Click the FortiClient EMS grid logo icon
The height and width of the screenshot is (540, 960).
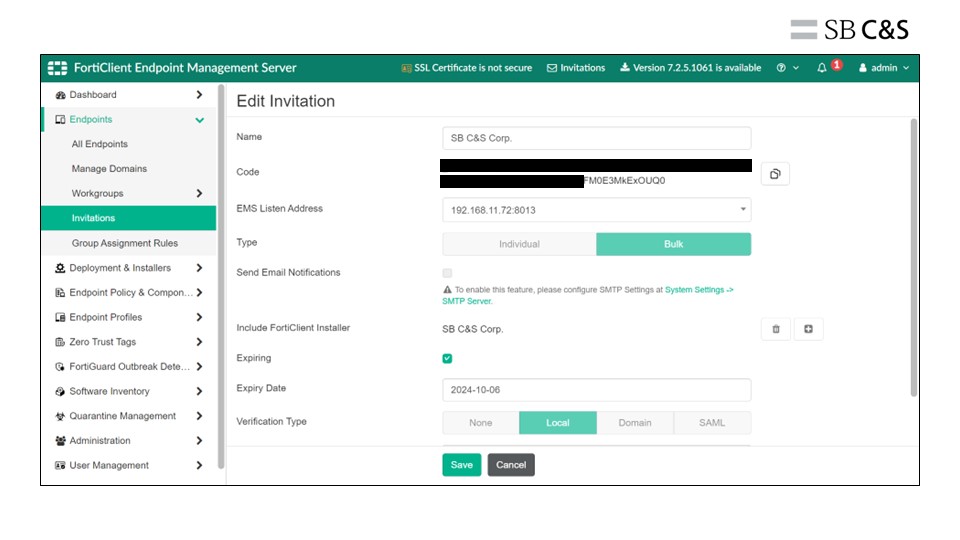[58, 68]
